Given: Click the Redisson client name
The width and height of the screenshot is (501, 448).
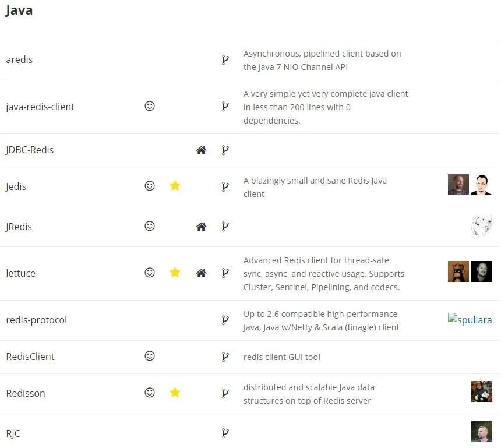Looking at the screenshot, I should coord(26,393).
